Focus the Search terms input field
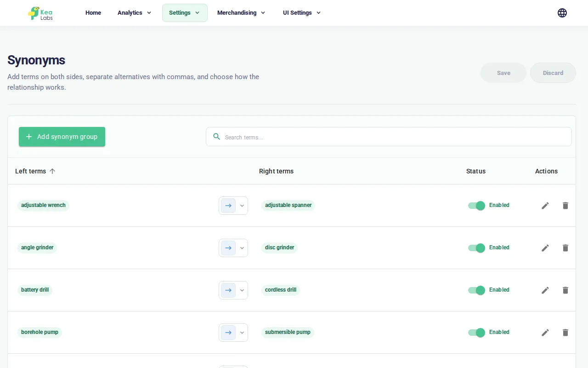The height and width of the screenshot is (368, 588). coord(389,137)
